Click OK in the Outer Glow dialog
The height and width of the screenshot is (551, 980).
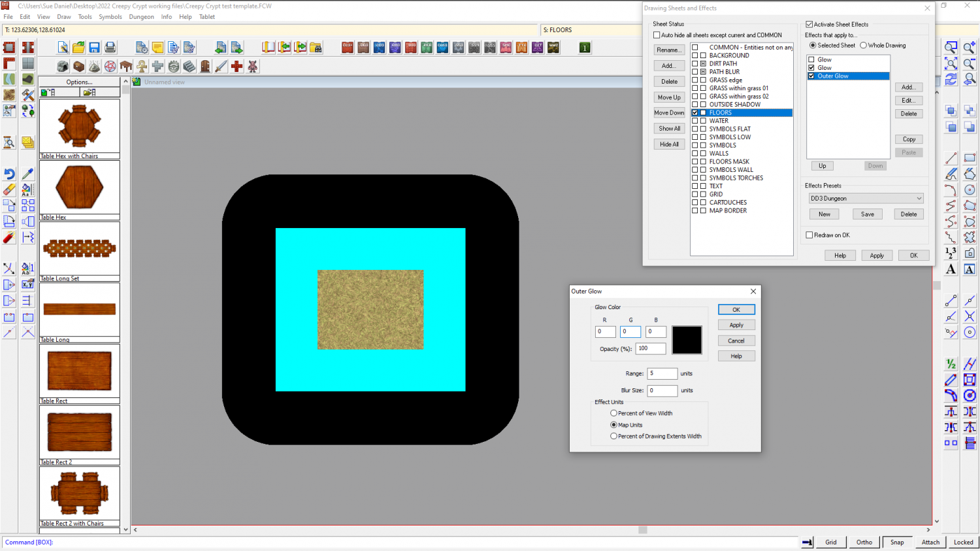click(736, 310)
